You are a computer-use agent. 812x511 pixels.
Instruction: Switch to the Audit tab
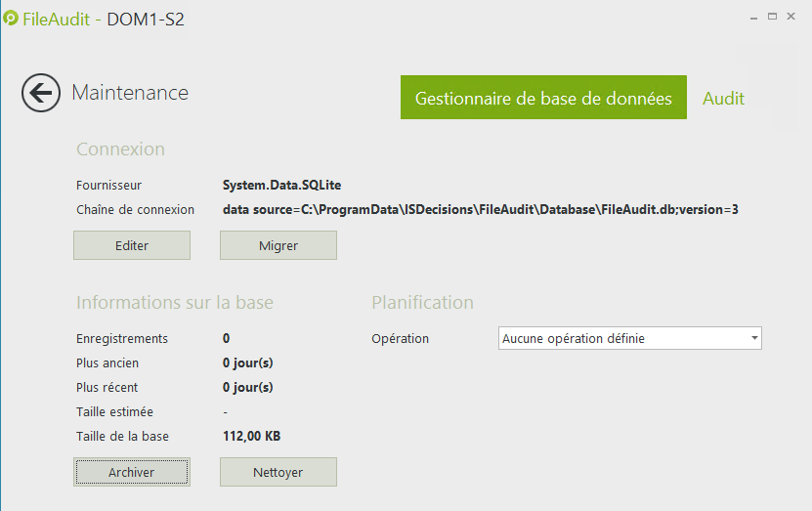723,98
